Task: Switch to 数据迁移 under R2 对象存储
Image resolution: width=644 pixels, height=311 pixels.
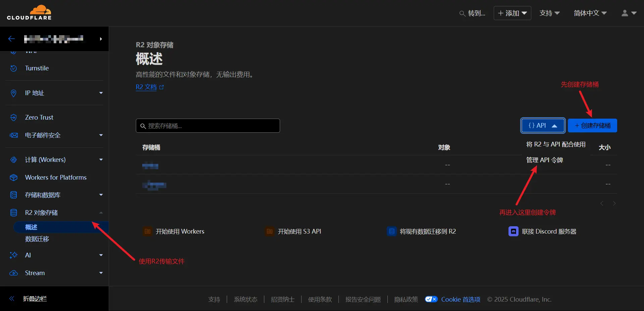Action: point(37,239)
